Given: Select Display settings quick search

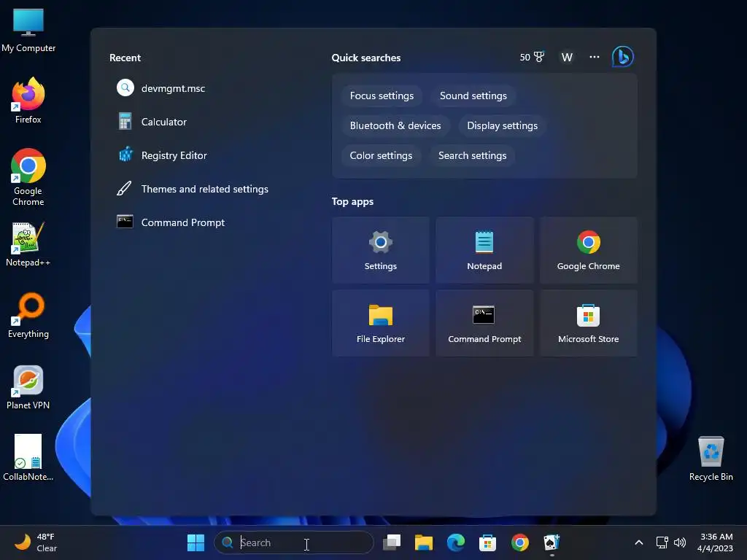Looking at the screenshot, I should click(502, 125).
